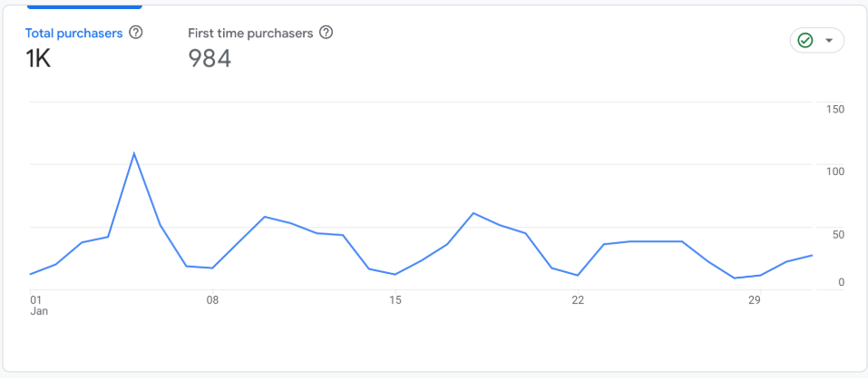Image resolution: width=868 pixels, height=381 pixels.
Task: Click the chart line's starting point above 01 Jan
Action: pos(31,274)
